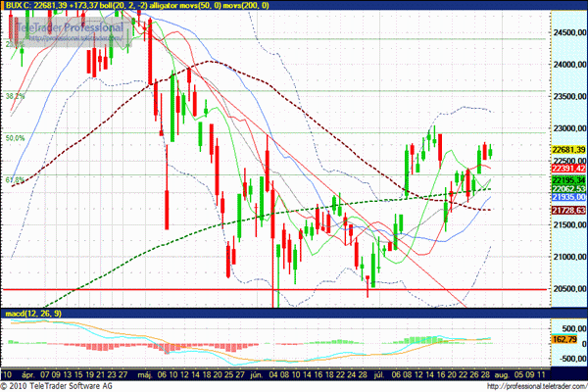Image resolution: width=588 pixels, height=392 pixels.
Task: Click the 500,00 MACD scale label
Action: 566,329
